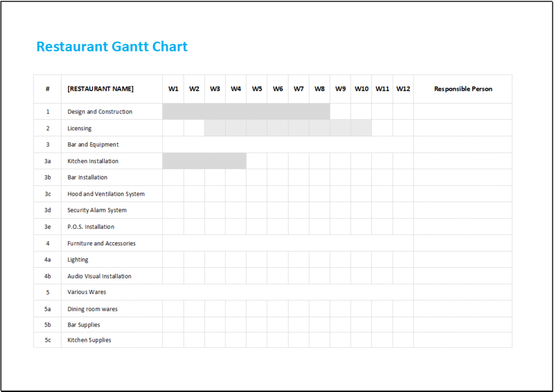Click the Design and Construction task label
554x392 pixels.
[99, 111]
